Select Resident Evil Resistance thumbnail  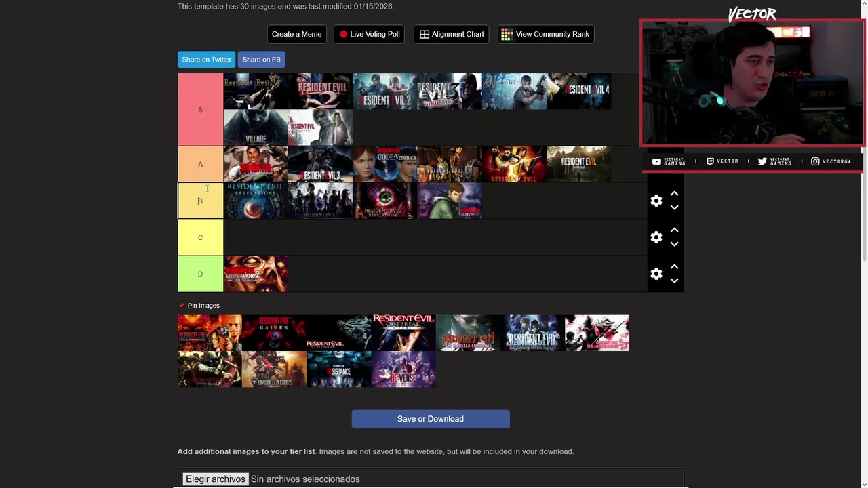coord(338,369)
